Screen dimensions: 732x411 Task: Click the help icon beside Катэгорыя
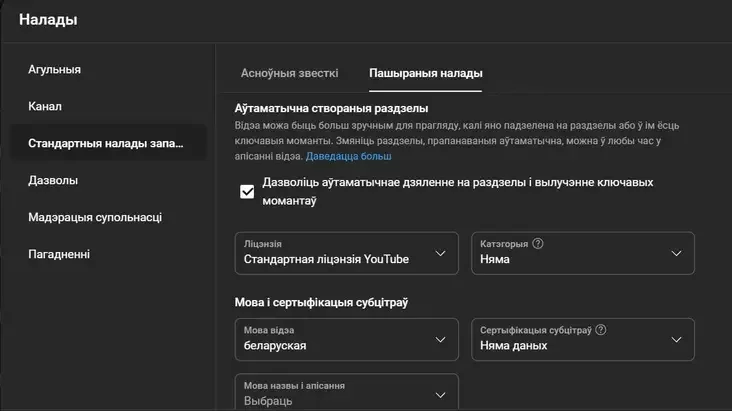(538, 243)
